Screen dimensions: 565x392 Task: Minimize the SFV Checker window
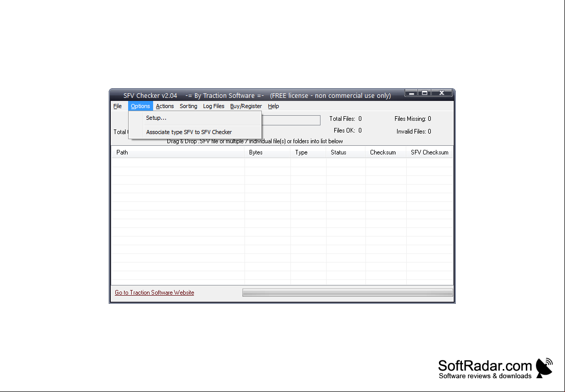tap(411, 93)
